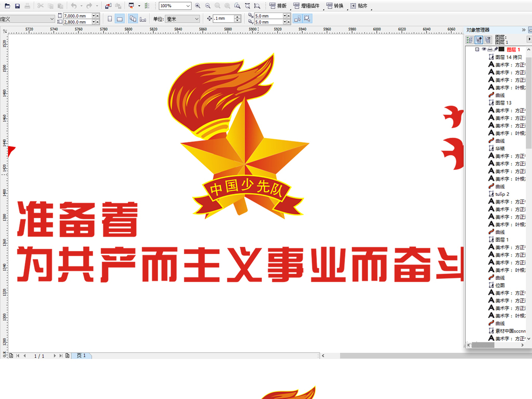Click the Zoom to Page icon
The height and width of the screenshot is (399, 532).
click(238, 6)
